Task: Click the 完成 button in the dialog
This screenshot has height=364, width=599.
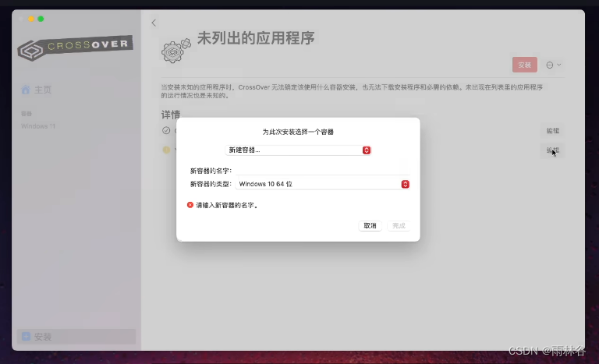Action: coord(399,226)
